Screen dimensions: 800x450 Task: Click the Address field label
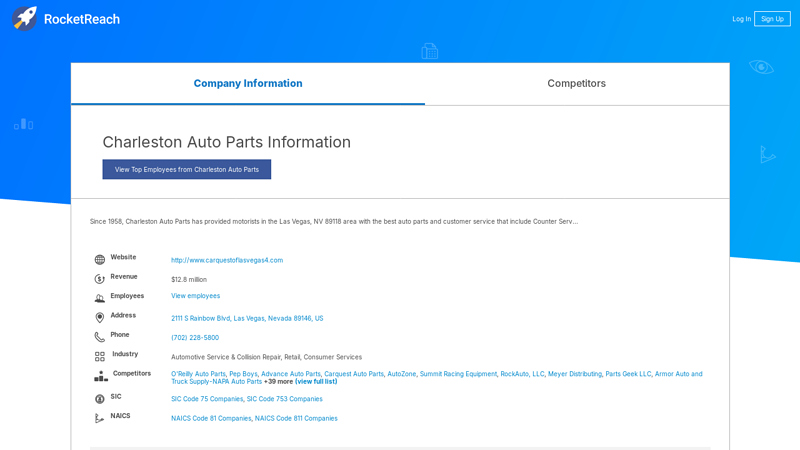tap(123, 315)
